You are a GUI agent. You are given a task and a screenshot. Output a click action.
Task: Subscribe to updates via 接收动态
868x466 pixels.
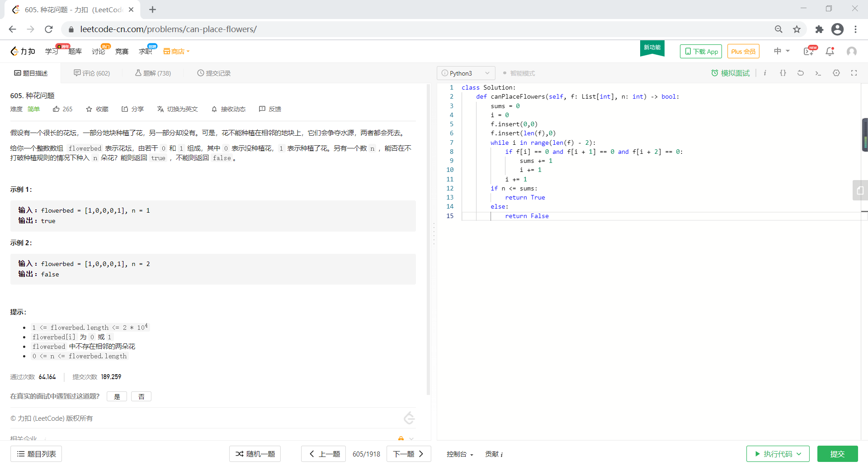[229, 109]
